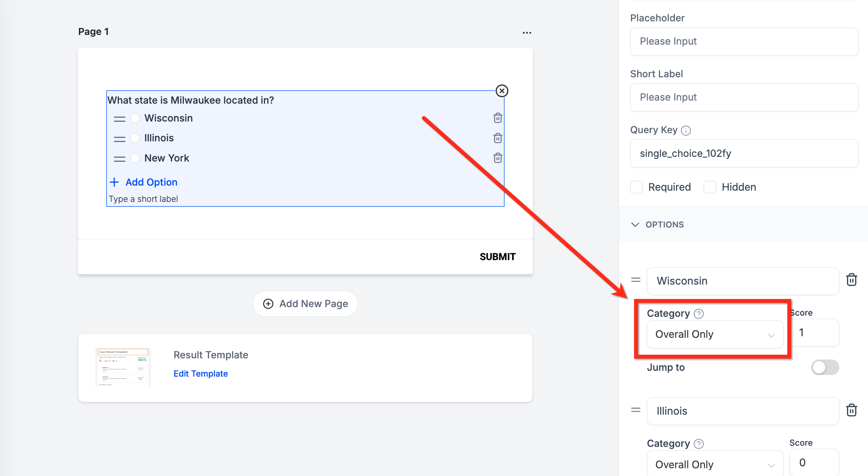Click the trash icon beside Wisconsin in the OPTIONS panel
868x476 pixels.
tap(851, 280)
